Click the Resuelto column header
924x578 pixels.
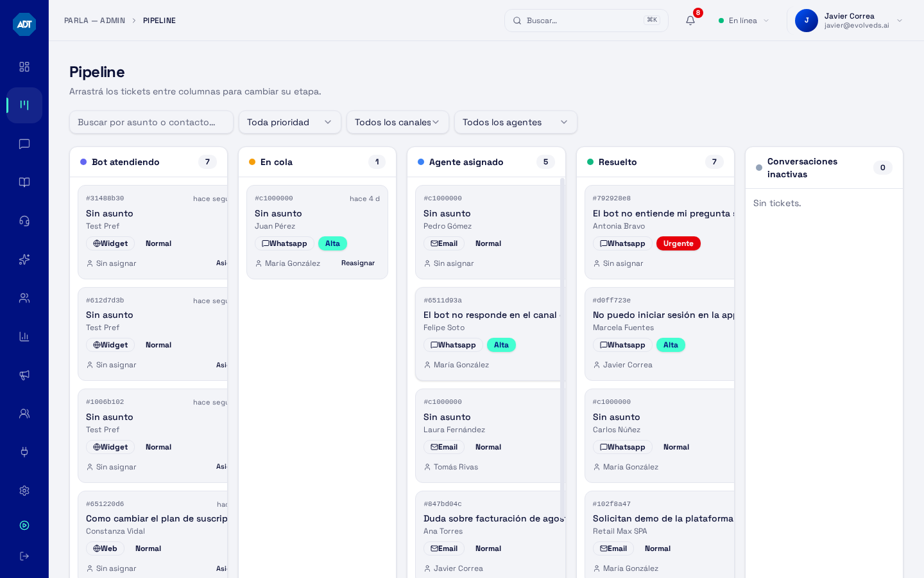pos(655,162)
